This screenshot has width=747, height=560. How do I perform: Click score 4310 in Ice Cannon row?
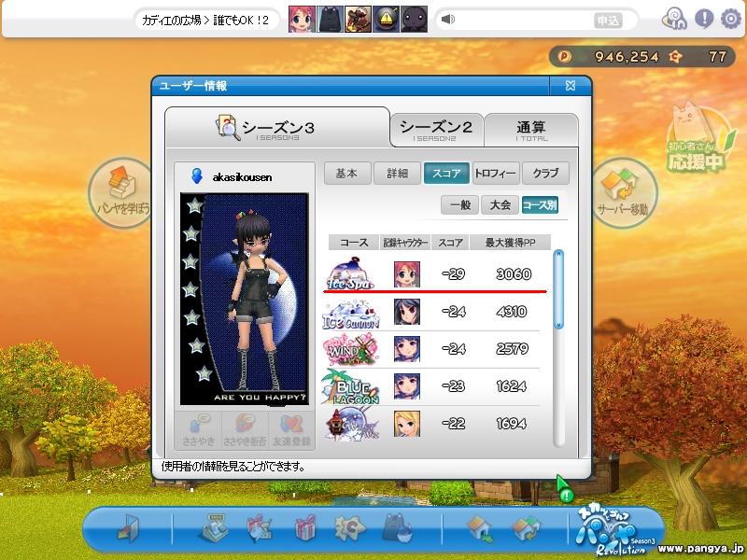(x=511, y=312)
